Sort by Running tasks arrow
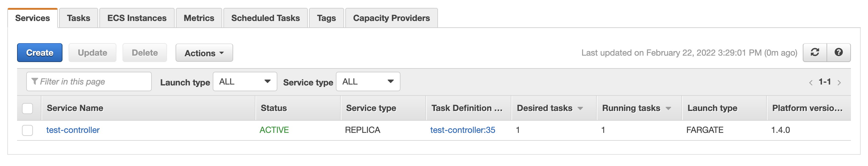This screenshot has height=166, width=868. [x=668, y=108]
